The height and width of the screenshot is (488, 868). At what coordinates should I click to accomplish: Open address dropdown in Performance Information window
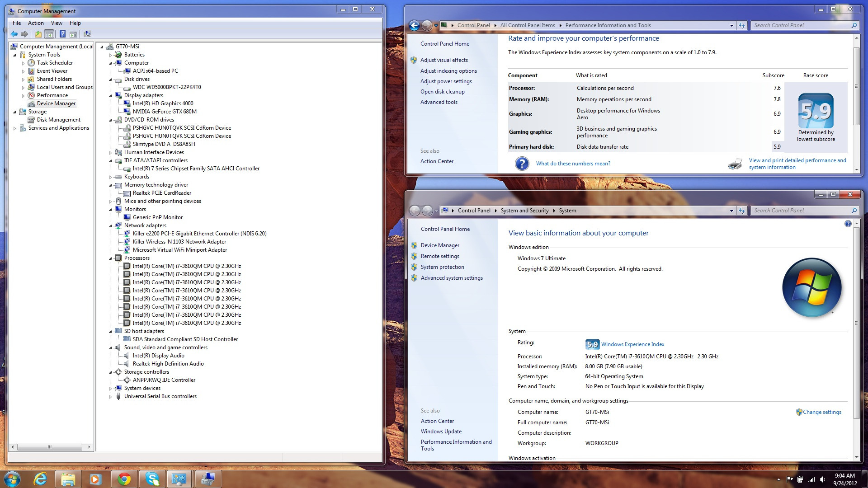tap(731, 25)
